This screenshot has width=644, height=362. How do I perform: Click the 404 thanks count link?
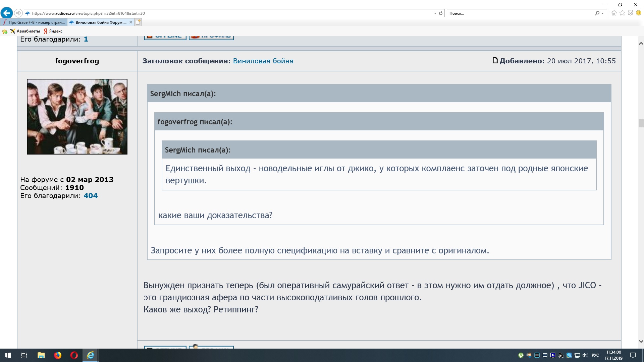[x=91, y=196]
